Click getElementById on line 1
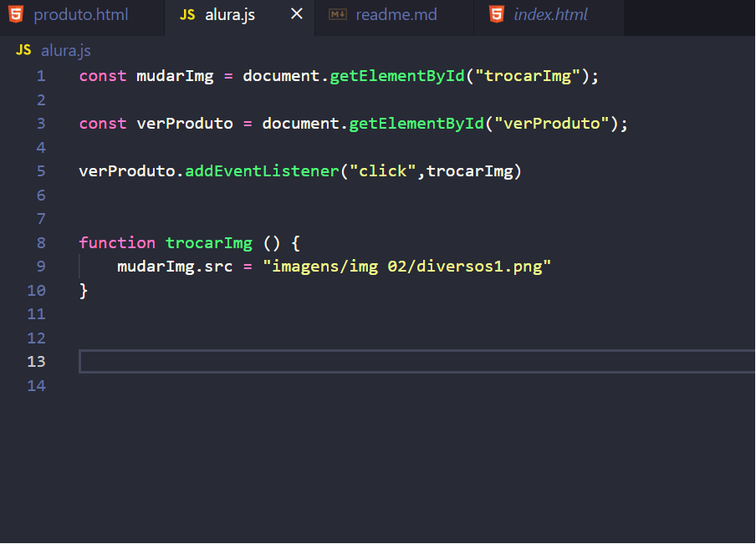This screenshot has height=544, width=756. click(396, 76)
